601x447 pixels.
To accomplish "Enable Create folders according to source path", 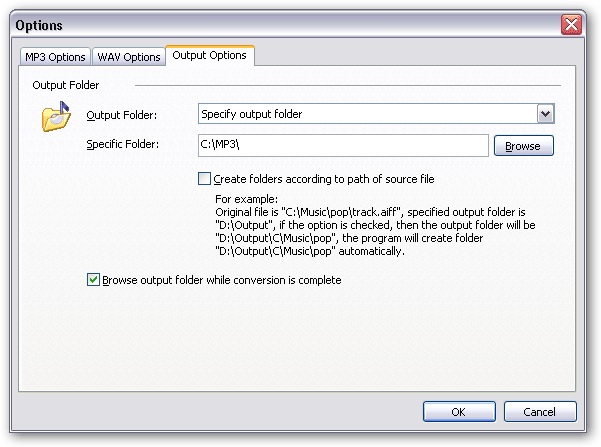I will click(204, 179).
